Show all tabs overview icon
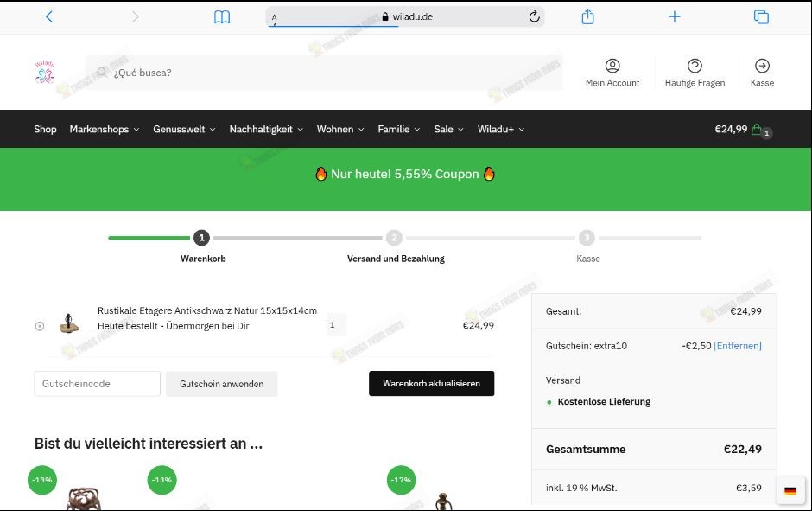Viewport: 812px width, 511px height. [761, 16]
